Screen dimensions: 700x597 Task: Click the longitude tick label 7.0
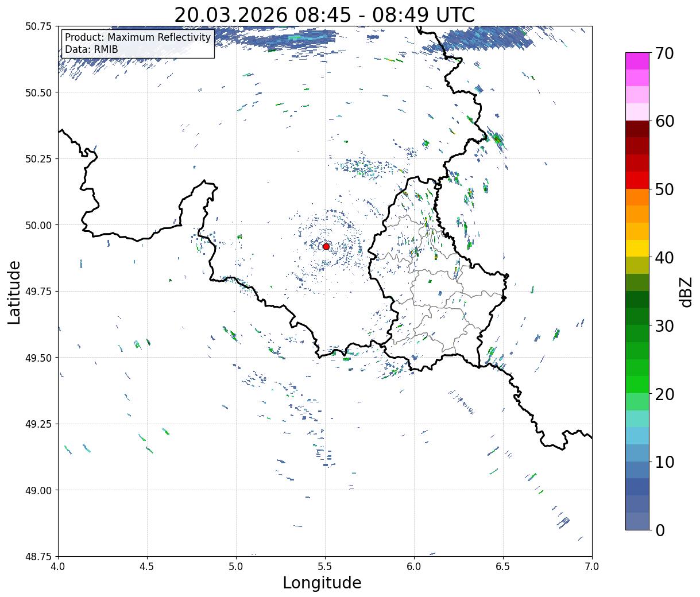[592, 567]
